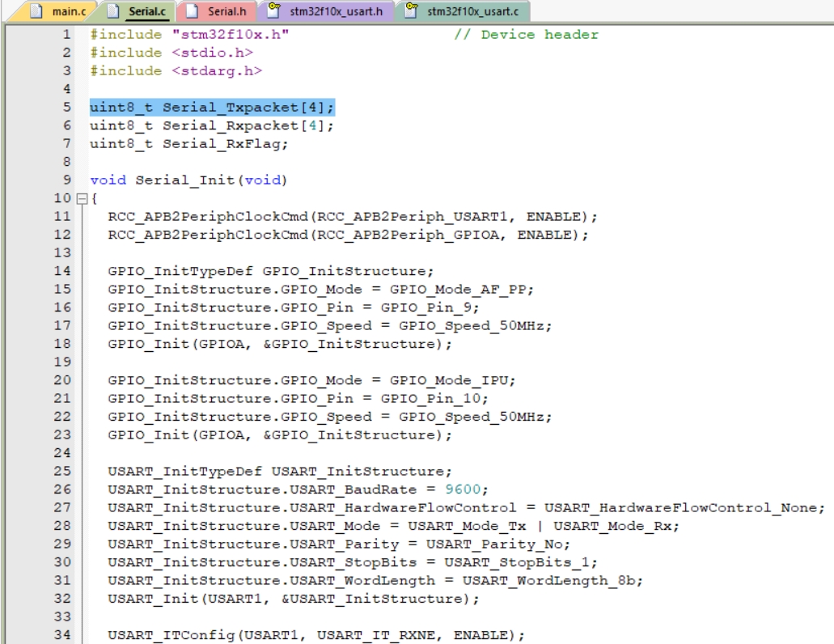Viewport: 834px width, 644px height.
Task: Click the USART_StopBits_1 assignment
Action: click(353, 562)
